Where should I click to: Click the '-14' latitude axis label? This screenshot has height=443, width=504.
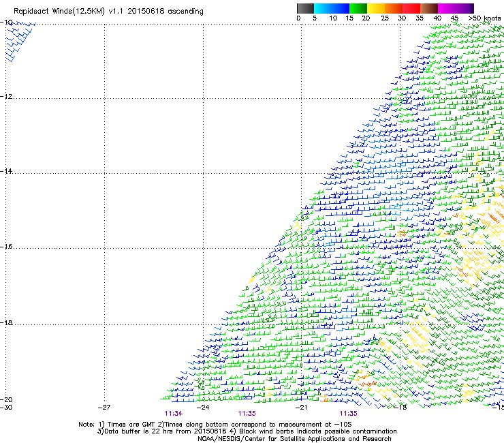click(x=6, y=171)
